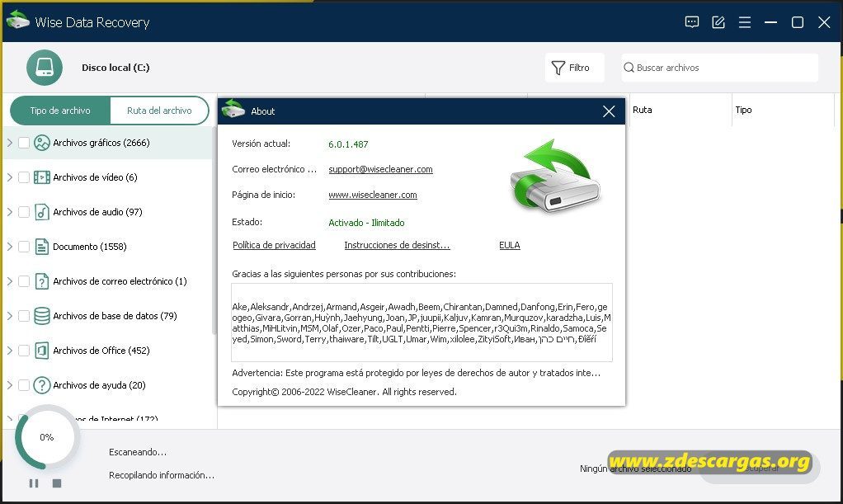Screen dimensions: 843x504
Task: Maximize the Wise Data Recovery window
Action: 798,22
